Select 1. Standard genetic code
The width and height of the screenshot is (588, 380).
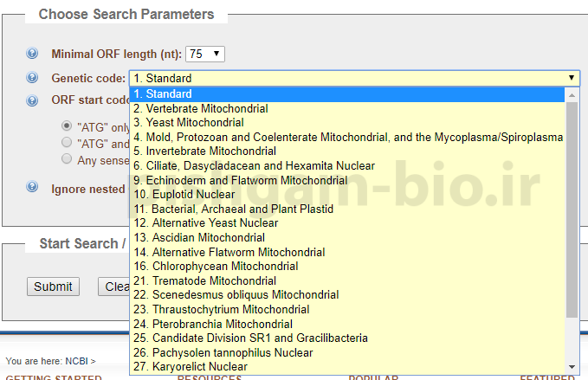[163, 93]
